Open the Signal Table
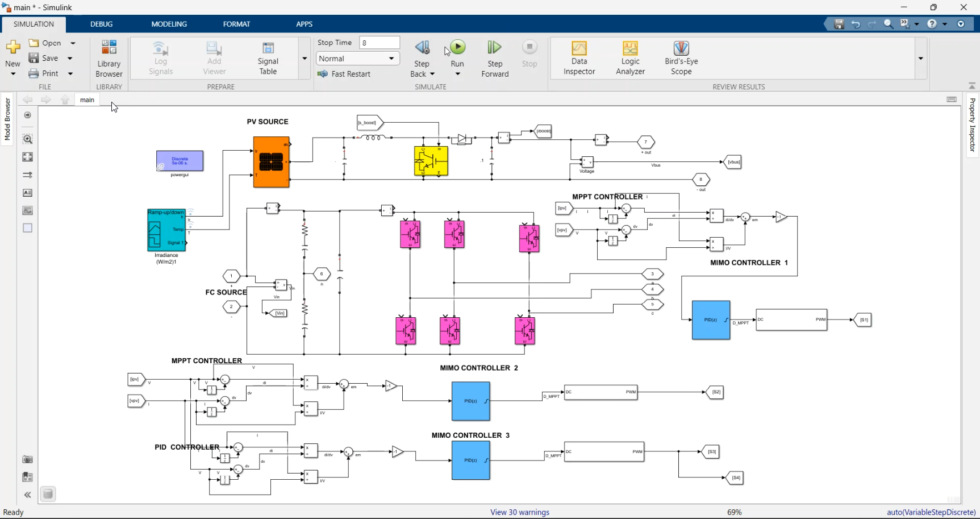This screenshot has width=980, height=519. 268,58
